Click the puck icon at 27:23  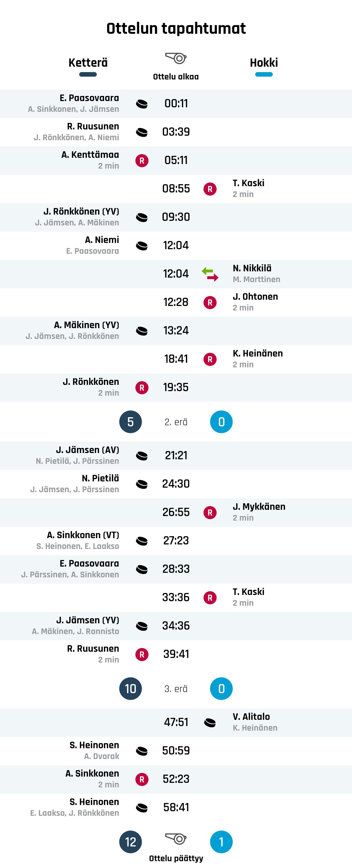coord(142,541)
